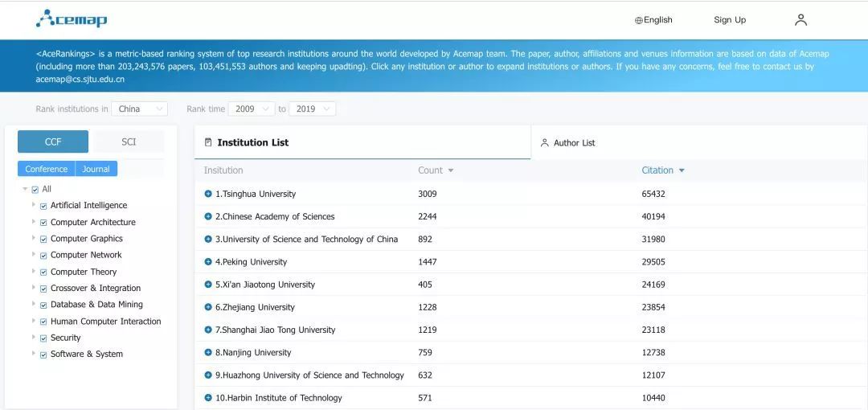Image resolution: width=868 pixels, height=410 pixels.
Task: Sort by Count arrow icon
Action: [451, 170]
